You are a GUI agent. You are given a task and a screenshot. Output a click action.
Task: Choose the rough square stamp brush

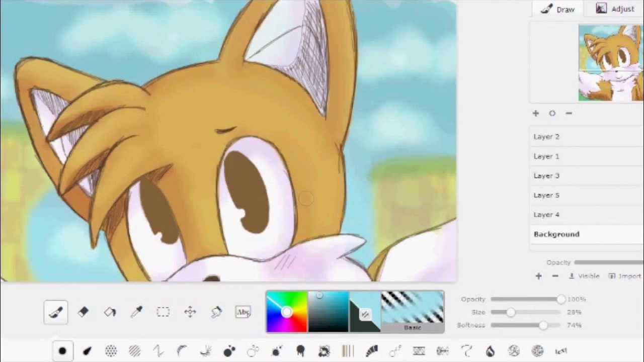[324, 351]
